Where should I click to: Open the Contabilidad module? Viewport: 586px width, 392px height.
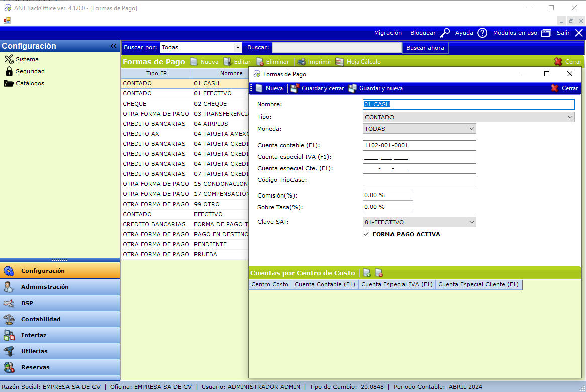(x=40, y=319)
